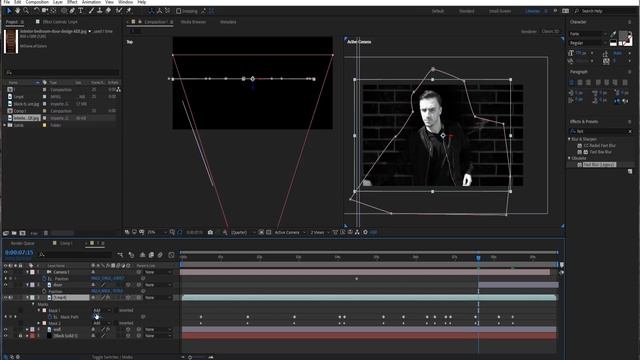
Task: Click the timeline current time 0:00:07:15
Action: tap(19, 253)
